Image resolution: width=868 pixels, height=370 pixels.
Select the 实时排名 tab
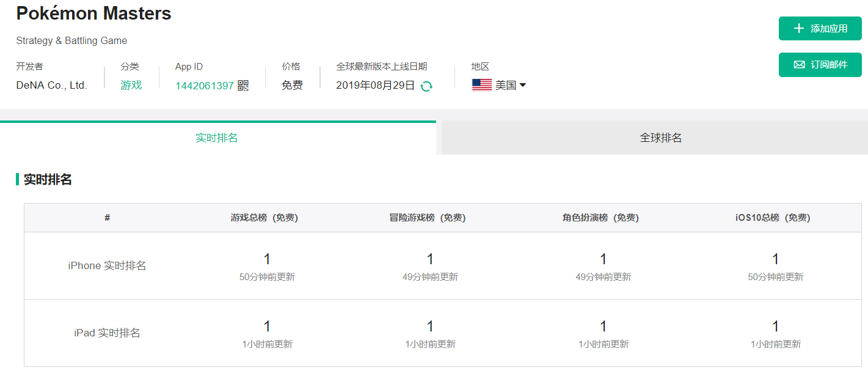coord(217,138)
